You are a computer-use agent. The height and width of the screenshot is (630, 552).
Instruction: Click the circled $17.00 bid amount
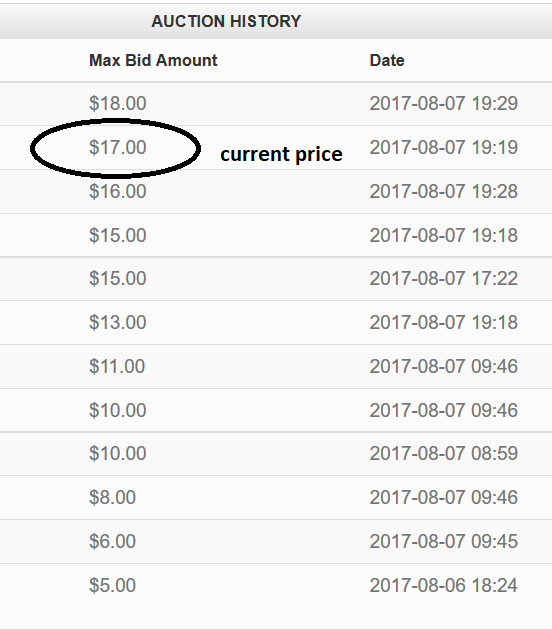pyautogui.click(x=117, y=147)
